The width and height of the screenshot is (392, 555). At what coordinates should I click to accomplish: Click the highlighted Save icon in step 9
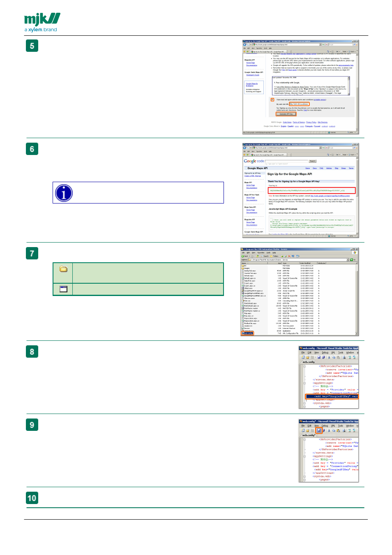click(319, 430)
